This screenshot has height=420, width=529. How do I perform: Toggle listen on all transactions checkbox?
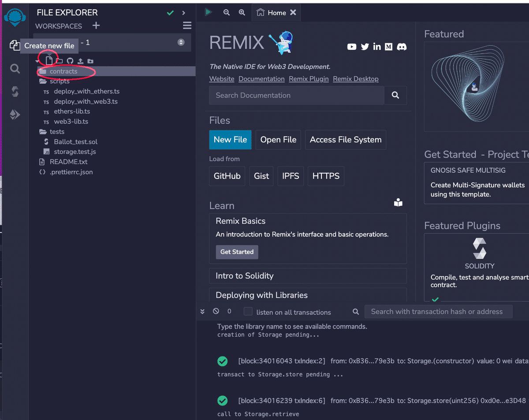pos(248,312)
